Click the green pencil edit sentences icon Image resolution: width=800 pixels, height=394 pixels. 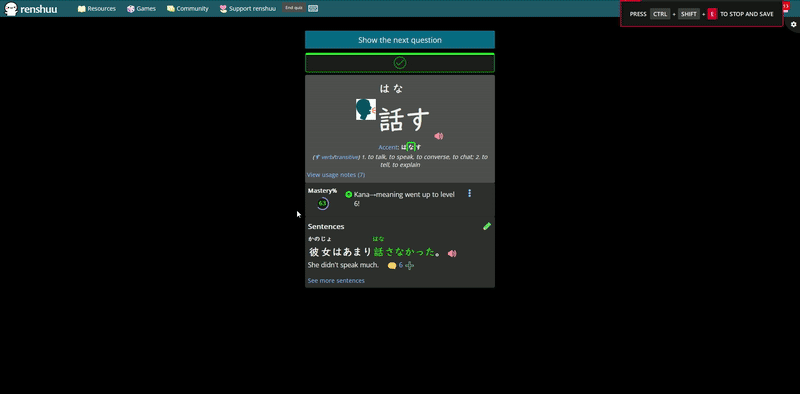(487, 226)
